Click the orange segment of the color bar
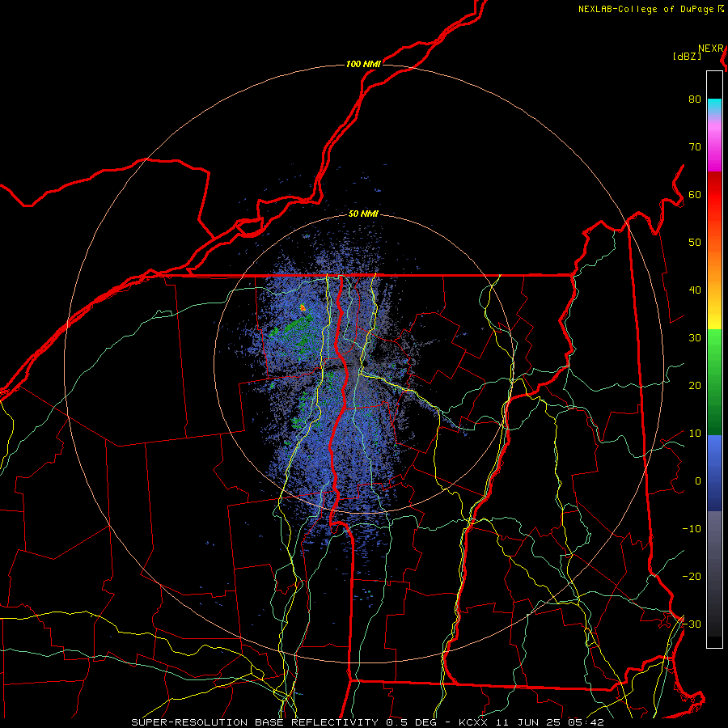728x728 pixels. (714, 265)
